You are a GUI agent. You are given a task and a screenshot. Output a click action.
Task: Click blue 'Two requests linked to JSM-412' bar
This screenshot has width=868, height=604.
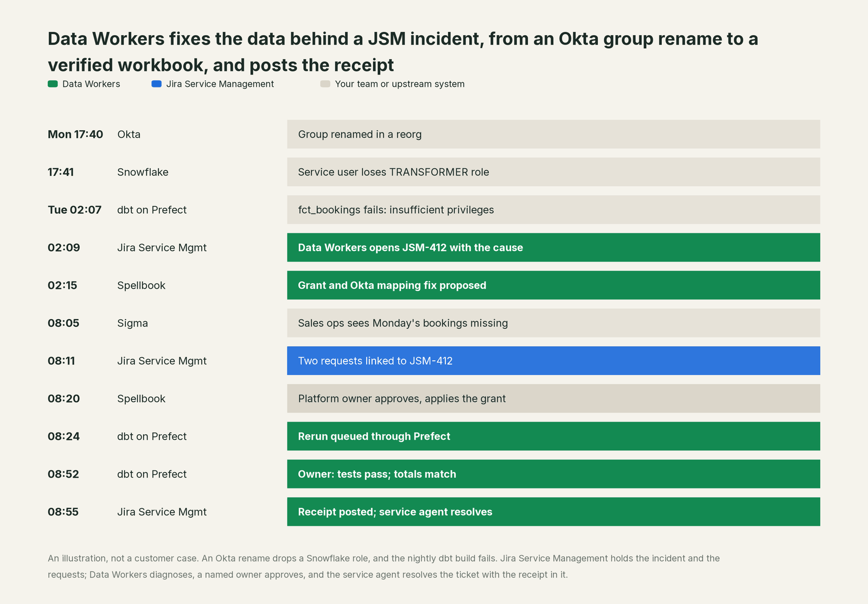pos(553,361)
